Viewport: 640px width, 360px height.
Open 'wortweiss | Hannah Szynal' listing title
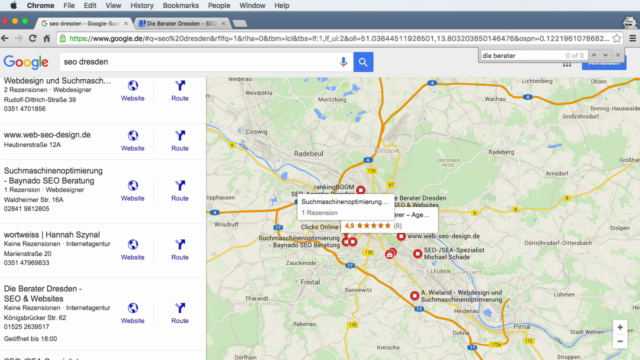pos(52,235)
